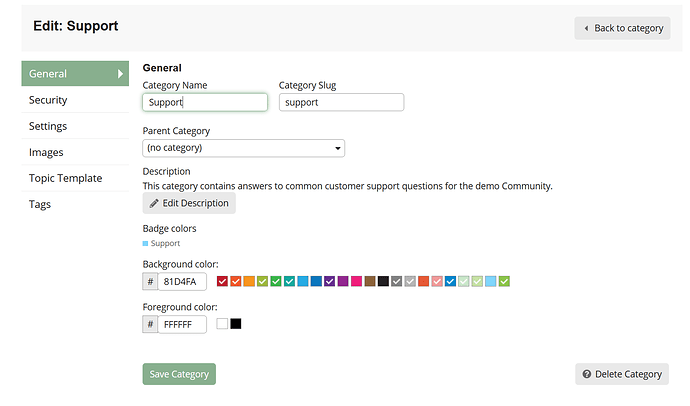Select the light gray background swatch

pyautogui.click(x=410, y=281)
